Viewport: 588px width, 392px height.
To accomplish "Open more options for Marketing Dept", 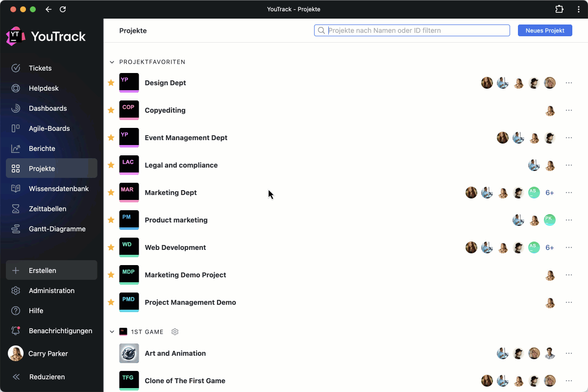I will [x=569, y=193].
